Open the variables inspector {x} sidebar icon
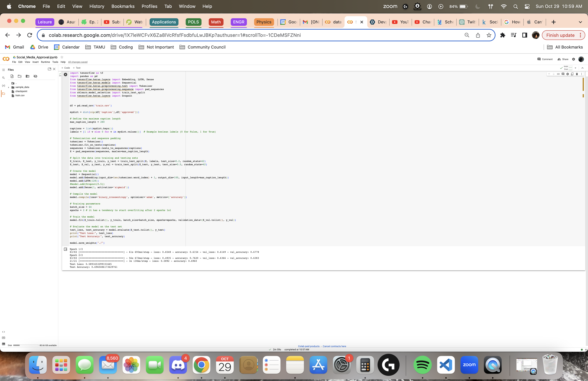588x381 pixels. pos(3,86)
